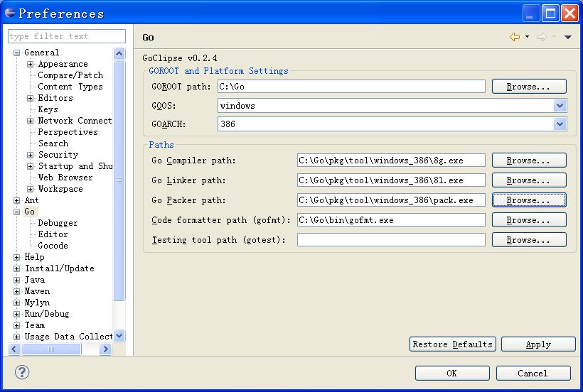Open the Keys preferences page
This screenshot has width=583, height=392.
click(x=48, y=109)
